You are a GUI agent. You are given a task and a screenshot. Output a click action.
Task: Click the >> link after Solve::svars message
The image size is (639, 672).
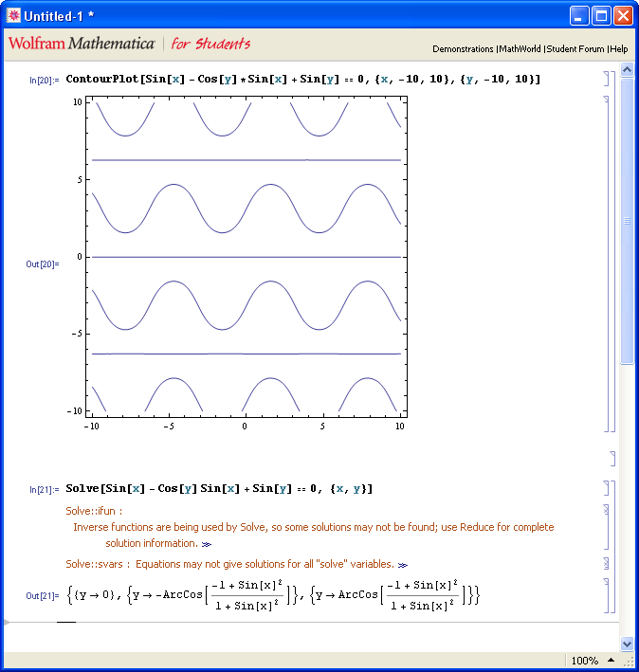[403, 564]
